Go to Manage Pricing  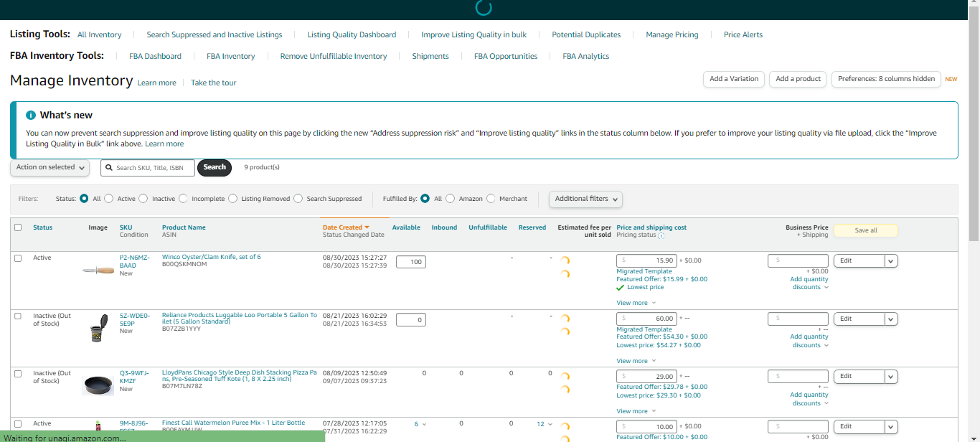[672, 34]
